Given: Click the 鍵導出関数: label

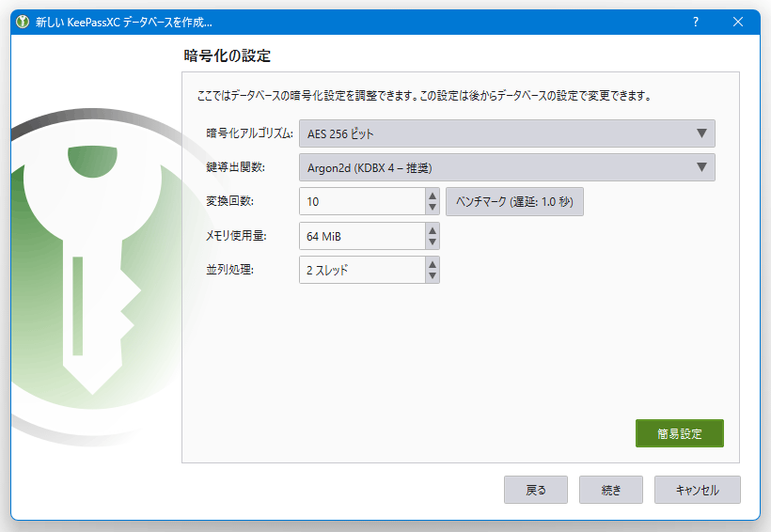Looking at the screenshot, I should pyautogui.click(x=235, y=167).
